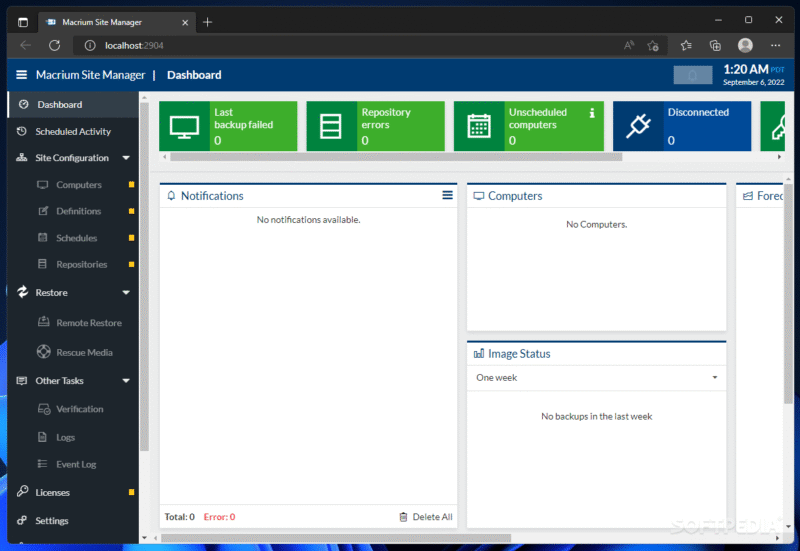800x551 pixels.
Task: Click the info icon on Unscheduled computers
Action: click(x=591, y=113)
